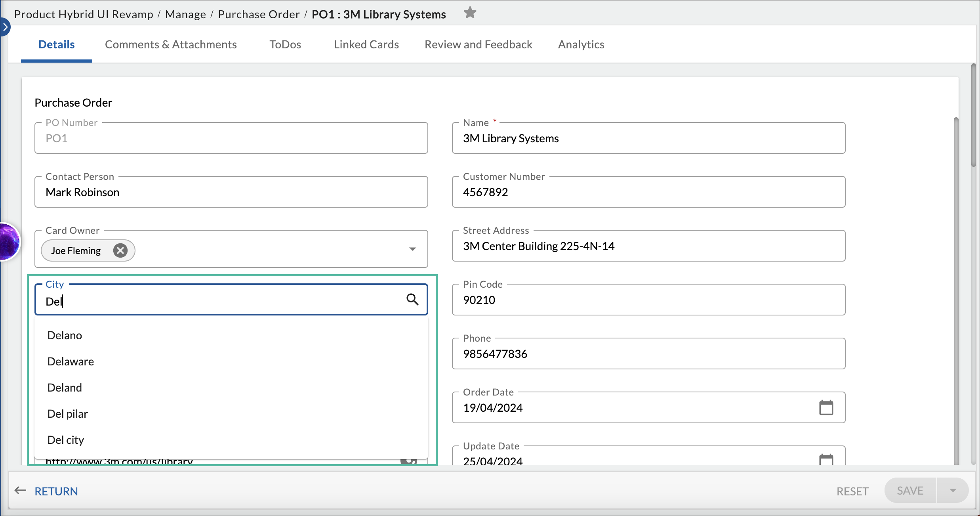Open Product Hybrid UI Revamp breadcrumb
Image resolution: width=980 pixels, height=516 pixels.
(x=84, y=14)
